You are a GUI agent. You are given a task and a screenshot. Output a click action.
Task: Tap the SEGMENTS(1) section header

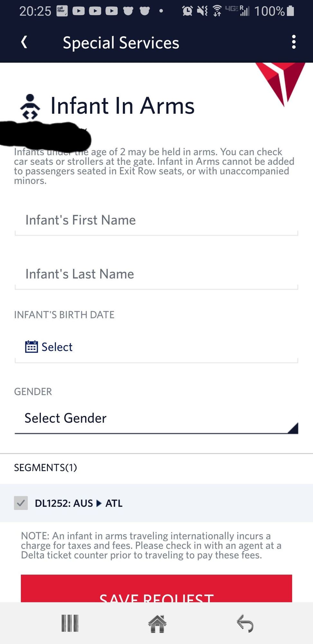tap(45, 468)
